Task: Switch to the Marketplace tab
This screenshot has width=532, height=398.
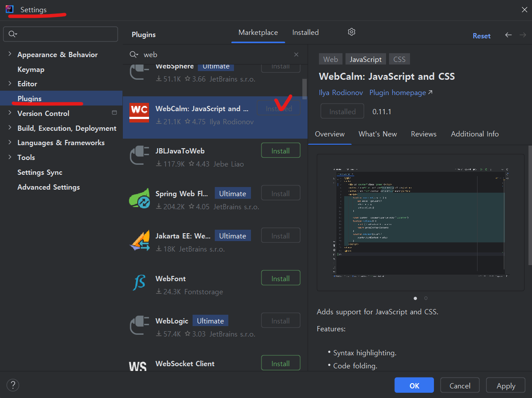Action: tap(258, 33)
